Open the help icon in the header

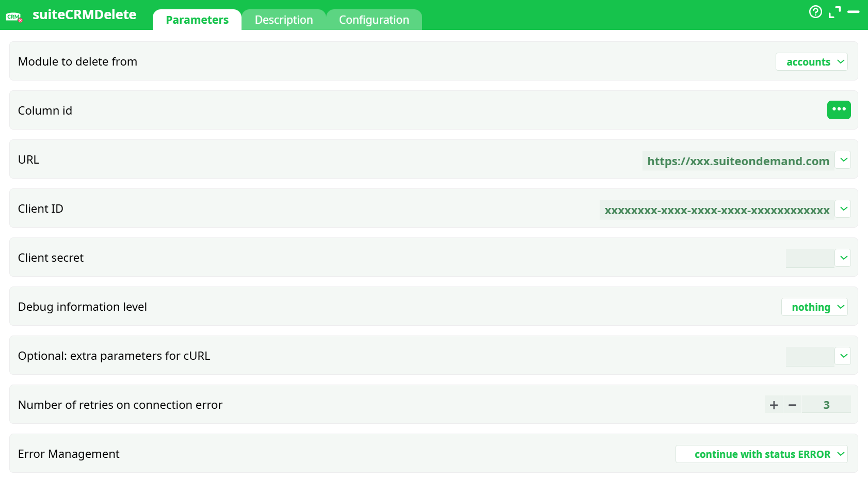[x=816, y=12]
